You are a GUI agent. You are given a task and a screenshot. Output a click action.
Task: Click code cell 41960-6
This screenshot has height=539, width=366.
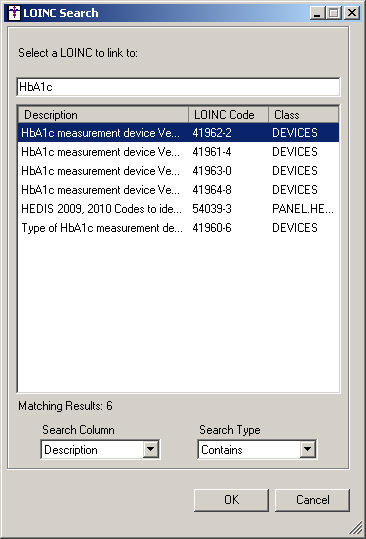point(212,228)
